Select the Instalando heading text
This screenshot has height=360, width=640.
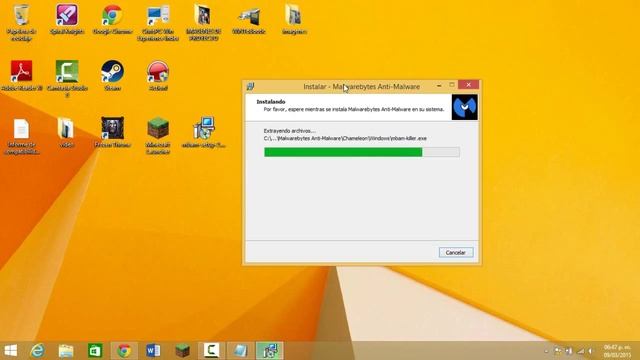[271, 102]
